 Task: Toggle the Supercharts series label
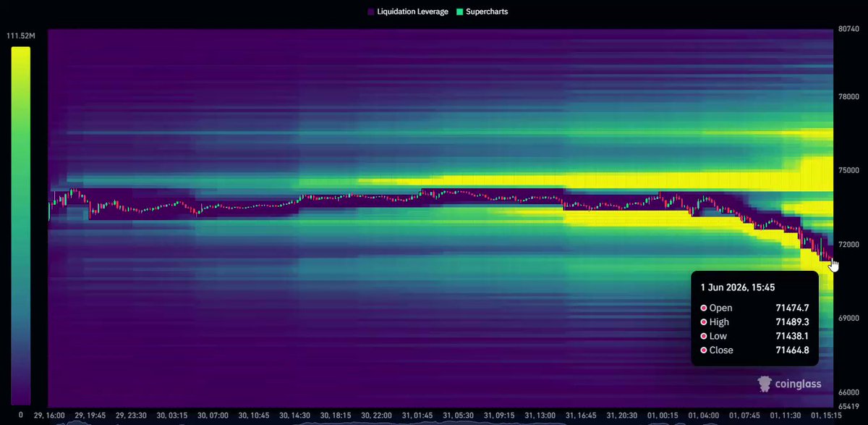point(488,12)
